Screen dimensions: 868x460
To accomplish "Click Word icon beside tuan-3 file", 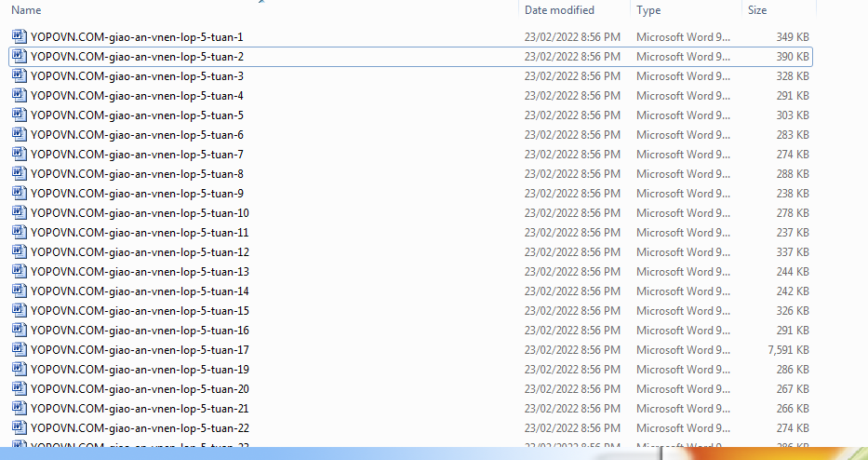I will click(19, 75).
